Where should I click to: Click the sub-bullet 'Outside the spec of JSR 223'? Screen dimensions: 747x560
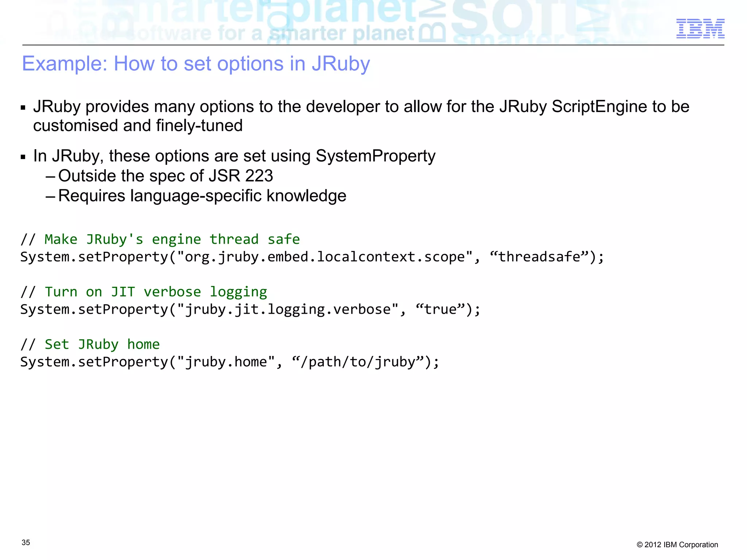click(165, 176)
